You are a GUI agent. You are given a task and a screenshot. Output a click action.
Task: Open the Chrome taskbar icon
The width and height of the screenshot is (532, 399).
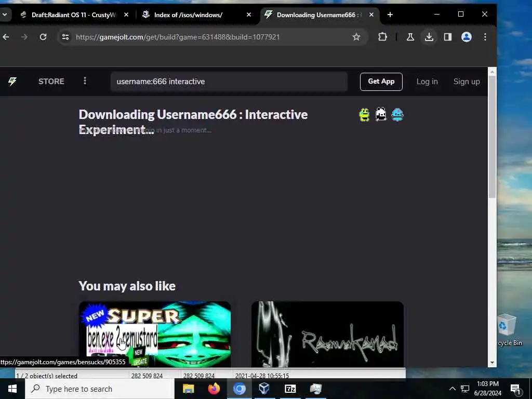[239, 389]
